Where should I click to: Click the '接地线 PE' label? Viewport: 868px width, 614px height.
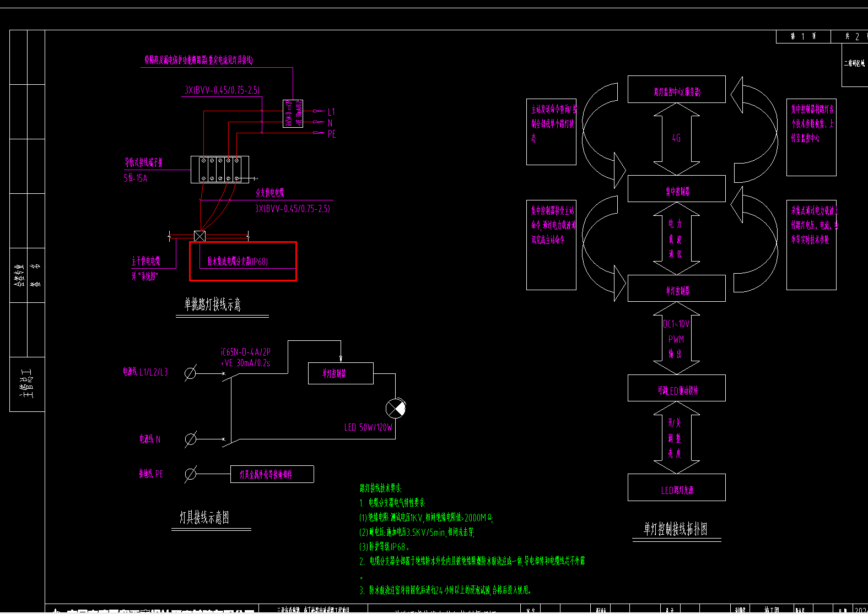click(x=151, y=474)
